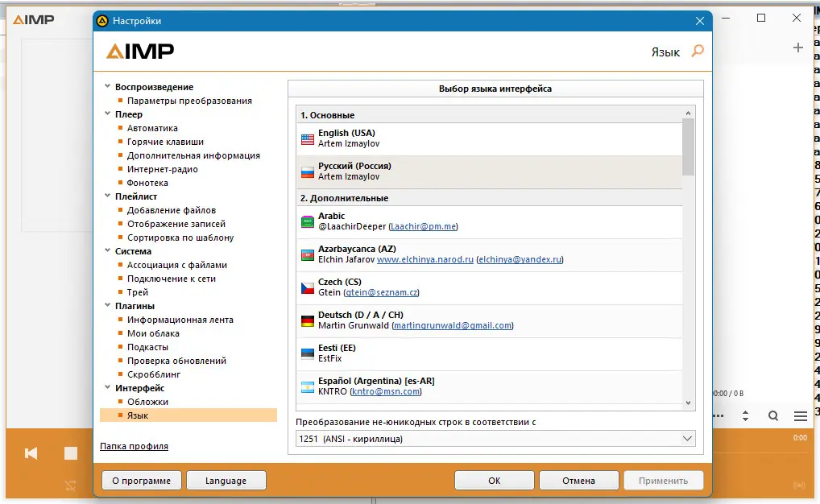Image resolution: width=820 pixels, height=504 pixels.
Task: Select the Русский (Россия) flag icon
Action: pos(308,171)
